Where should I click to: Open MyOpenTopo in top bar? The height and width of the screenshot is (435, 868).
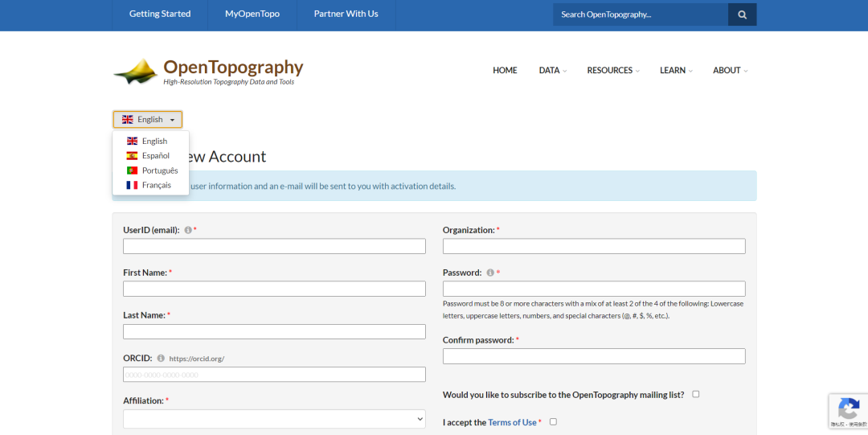(x=252, y=14)
